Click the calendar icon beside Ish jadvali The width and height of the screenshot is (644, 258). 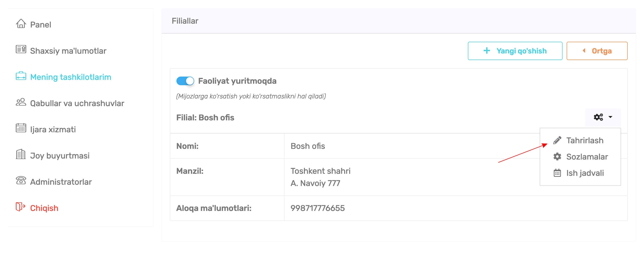[x=557, y=173]
